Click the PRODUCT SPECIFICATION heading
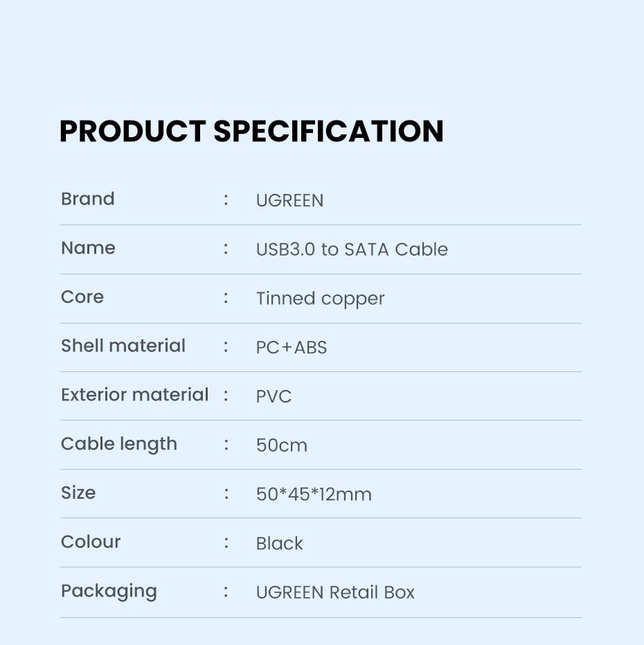Viewport: 644px width, 645px height. point(251,132)
